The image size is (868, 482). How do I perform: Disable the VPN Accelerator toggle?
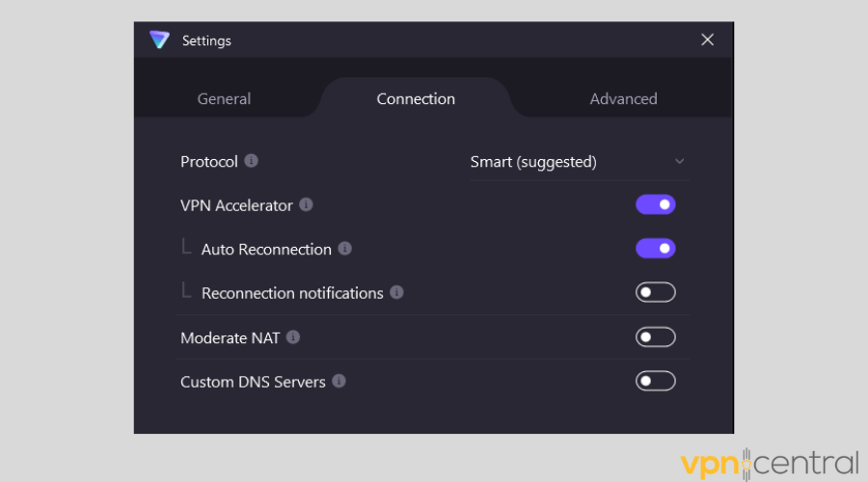tap(655, 204)
